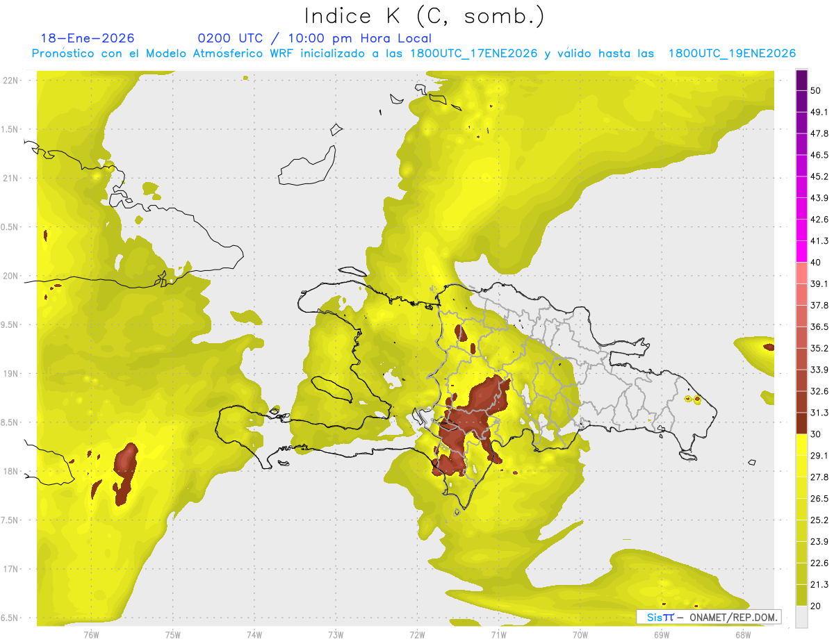This screenshot has width=834, height=644.
Task: Click the latitude label '9.5N'
Action: (8, 324)
